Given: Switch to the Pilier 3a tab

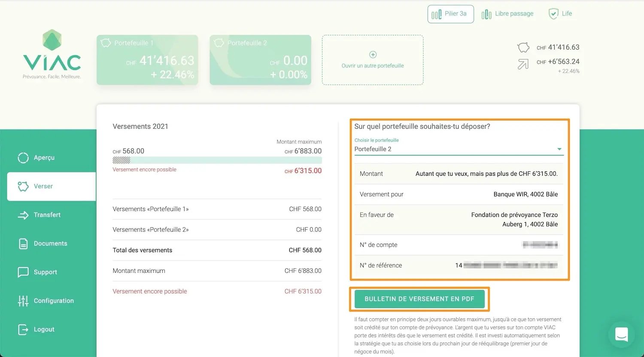Looking at the screenshot, I should (x=451, y=14).
